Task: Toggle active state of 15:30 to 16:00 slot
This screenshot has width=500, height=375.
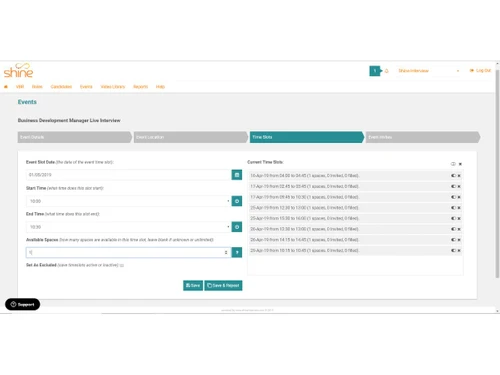Action: click(x=453, y=218)
